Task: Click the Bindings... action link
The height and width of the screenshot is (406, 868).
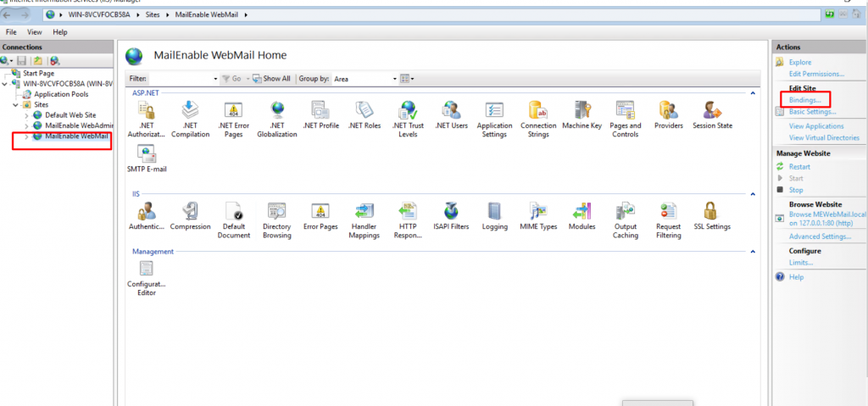Action: (805, 100)
